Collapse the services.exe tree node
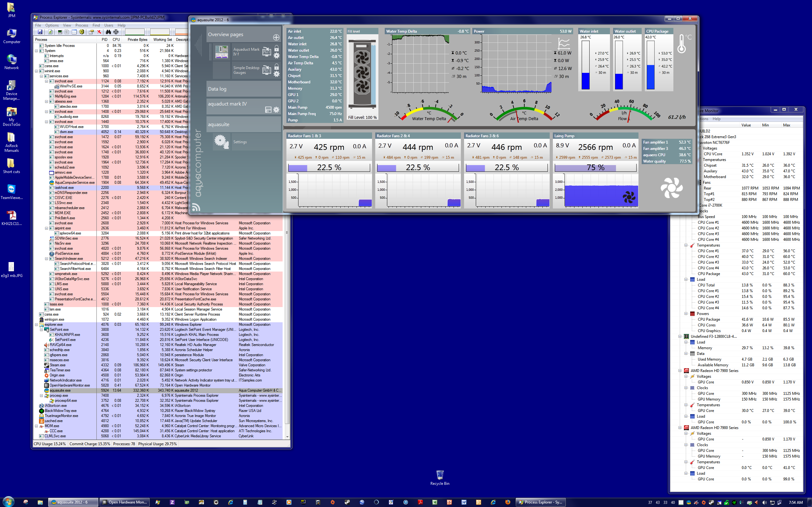Screen dimensions: 812x507 pyautogui.click(x=41, y=76)
